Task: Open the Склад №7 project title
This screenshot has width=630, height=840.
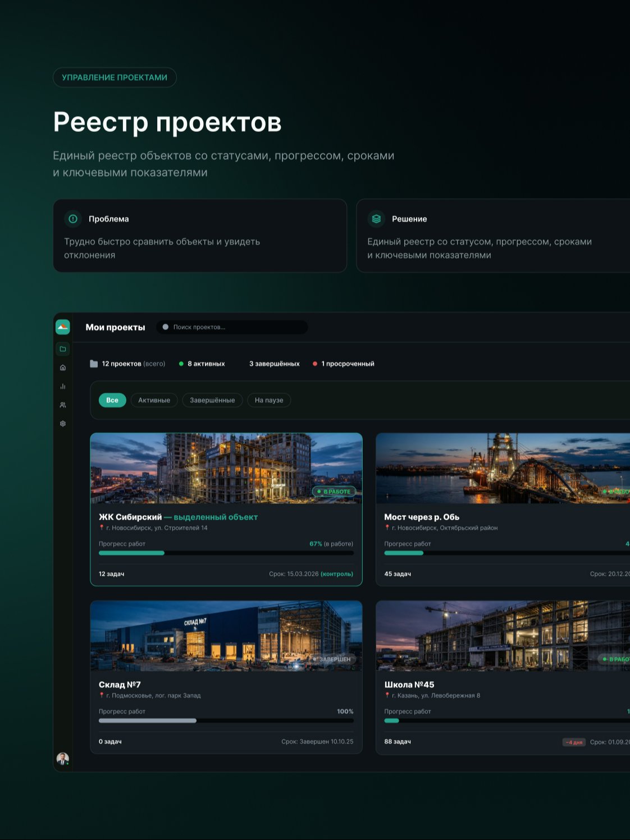Action: (x=120, y=685)
